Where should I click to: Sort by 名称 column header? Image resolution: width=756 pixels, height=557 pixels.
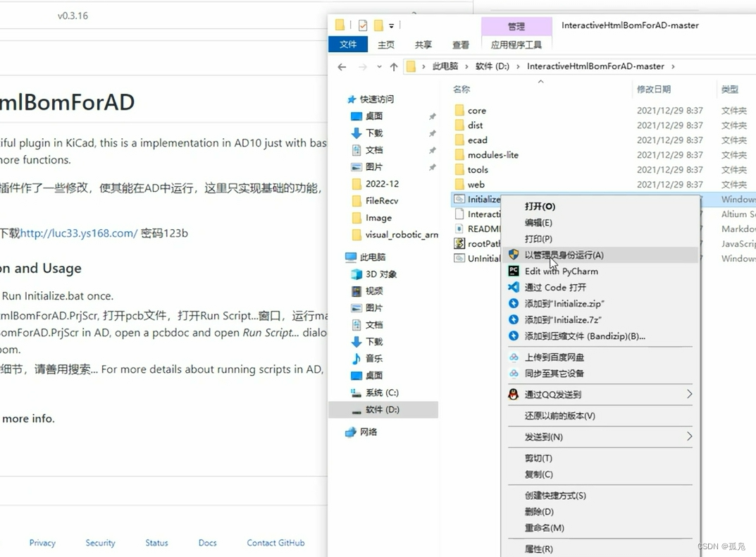tap(461, 89)
